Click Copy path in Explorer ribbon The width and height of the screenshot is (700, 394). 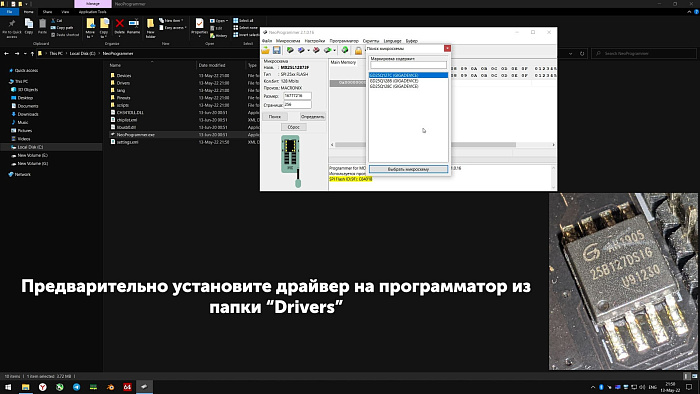click(x=62, y=28)
